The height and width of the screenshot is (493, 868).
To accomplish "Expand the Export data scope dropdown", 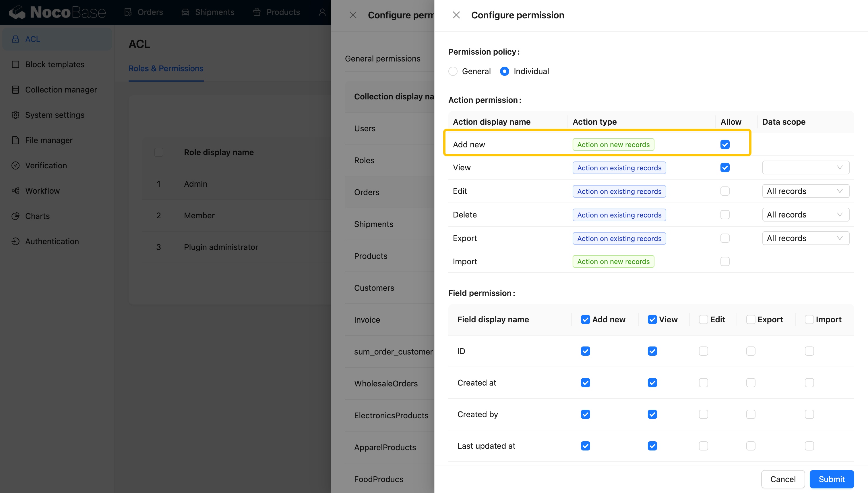I will (x=805, y=238).
